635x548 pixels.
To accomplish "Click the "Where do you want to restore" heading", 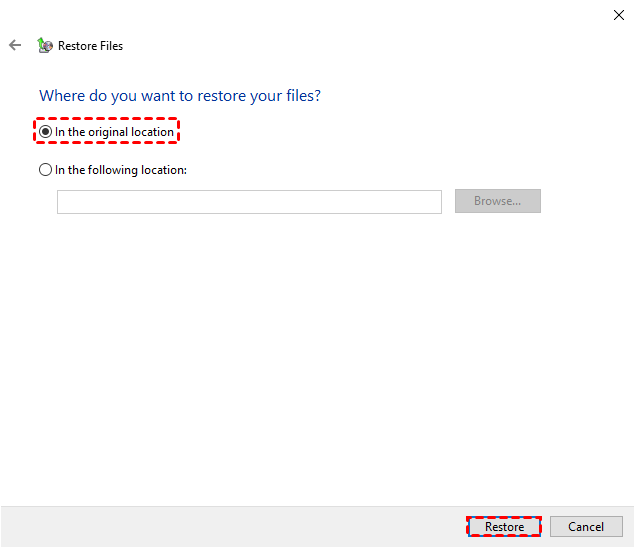I will (180, 96).
